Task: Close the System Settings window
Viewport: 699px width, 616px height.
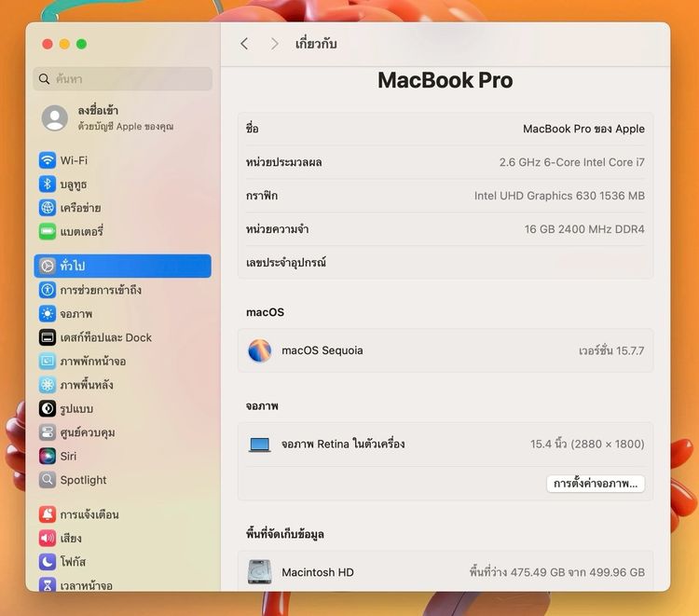Action: [48, 44]
